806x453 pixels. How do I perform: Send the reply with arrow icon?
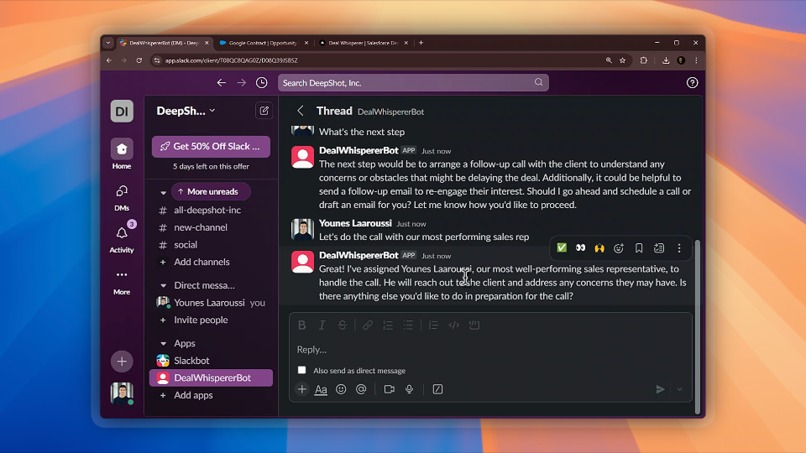coord(661,390)
